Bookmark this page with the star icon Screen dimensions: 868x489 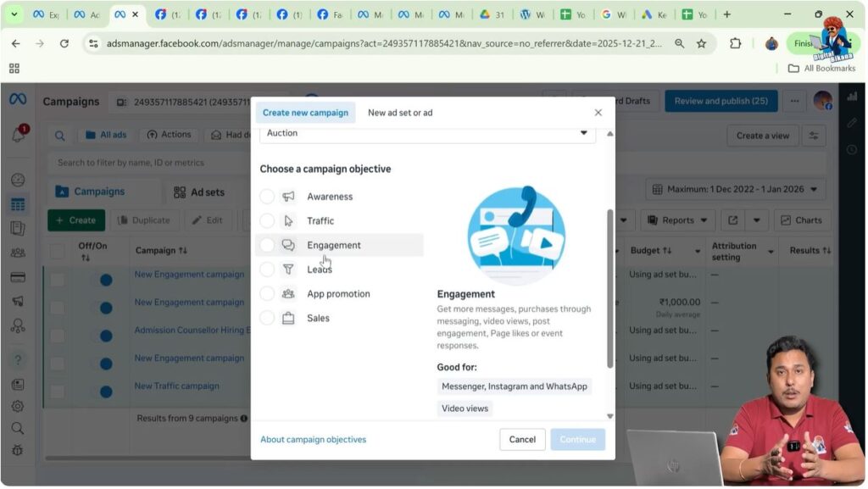(x=702, y=43)
